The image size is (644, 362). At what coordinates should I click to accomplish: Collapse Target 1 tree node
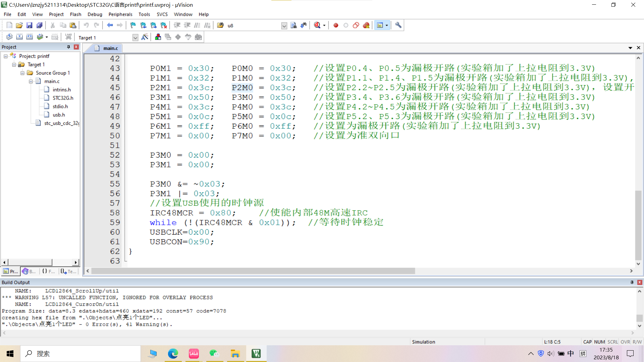(x=14, y=64)
